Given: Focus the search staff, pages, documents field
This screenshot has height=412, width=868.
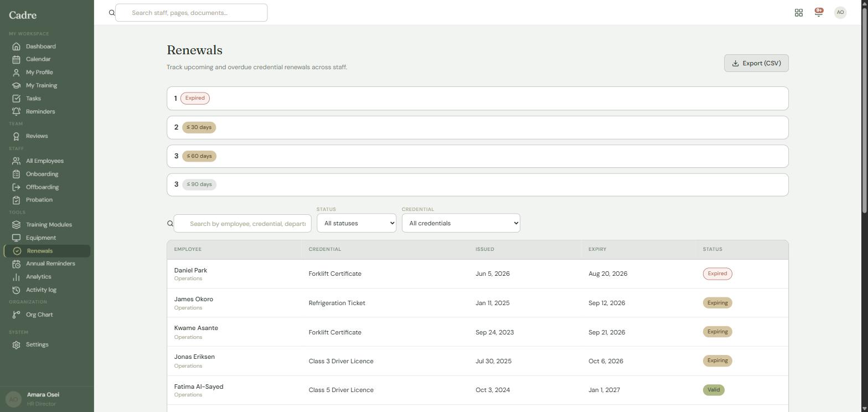Looking at the screenshot, I should (x=192, y=13).
